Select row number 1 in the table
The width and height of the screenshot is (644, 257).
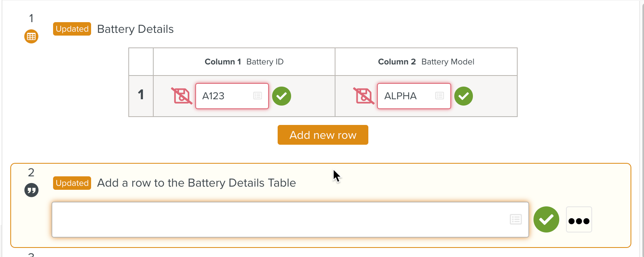141,95
